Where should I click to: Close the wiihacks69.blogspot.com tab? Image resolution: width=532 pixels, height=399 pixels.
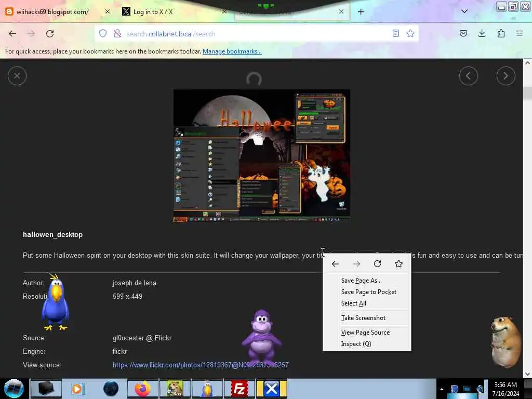click(107, 11)
